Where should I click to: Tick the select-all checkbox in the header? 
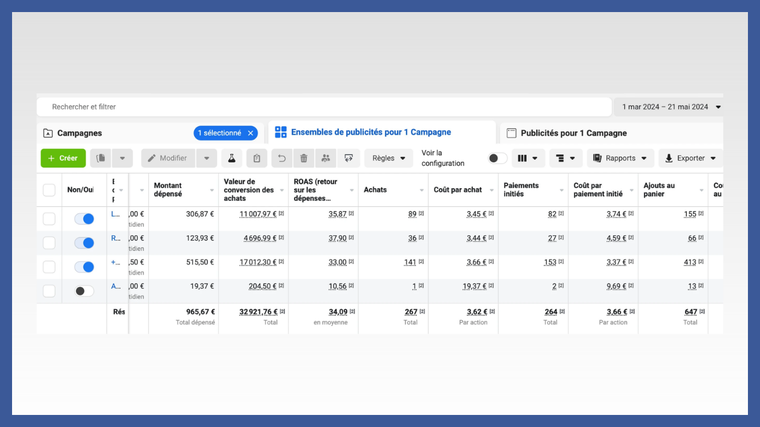[49, 190]
